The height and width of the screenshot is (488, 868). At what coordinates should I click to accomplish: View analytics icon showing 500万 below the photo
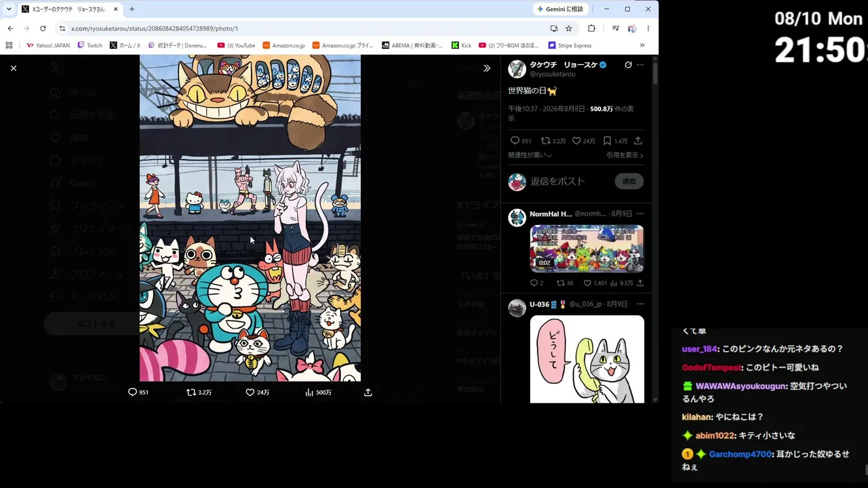(309, 392)
